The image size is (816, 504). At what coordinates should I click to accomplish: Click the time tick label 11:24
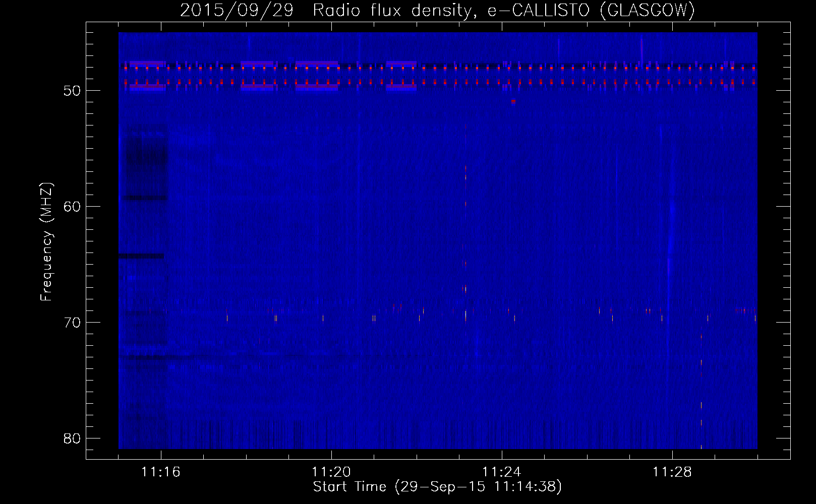click(x=502, y=472)
